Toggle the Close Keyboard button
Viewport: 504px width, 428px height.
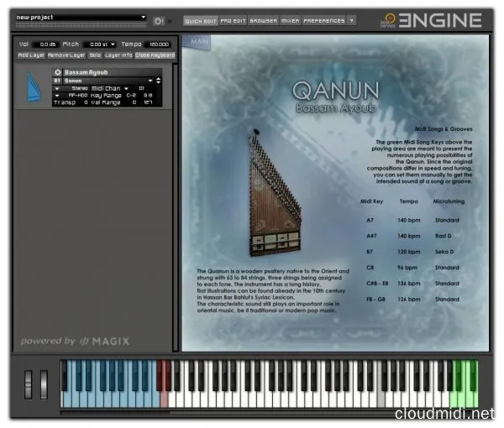[x=155, y=55]
